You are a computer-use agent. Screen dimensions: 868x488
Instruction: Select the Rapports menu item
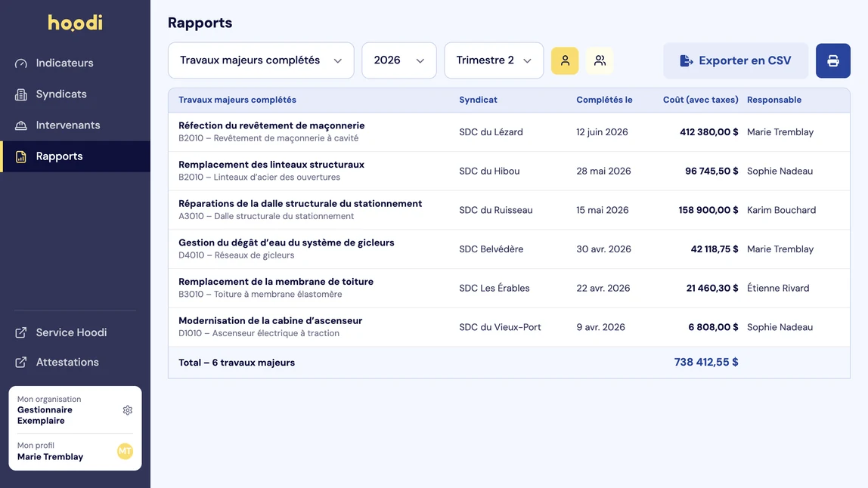tap(76, 156)
